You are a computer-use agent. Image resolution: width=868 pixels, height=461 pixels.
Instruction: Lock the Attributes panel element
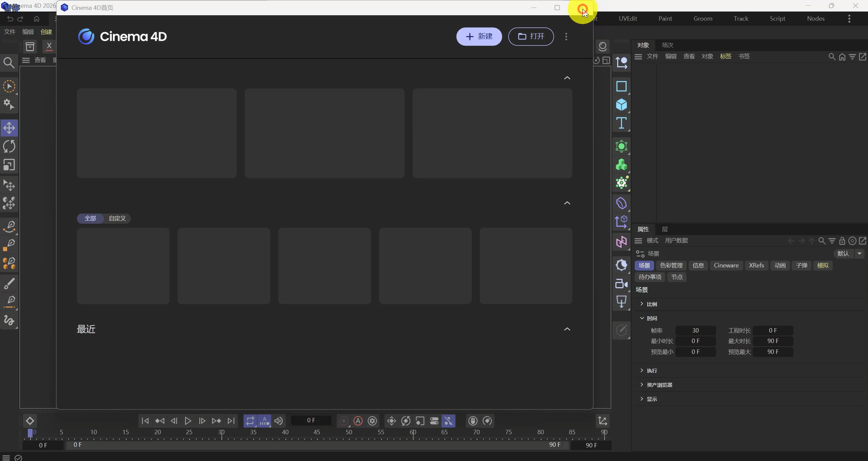coord(842,241)
